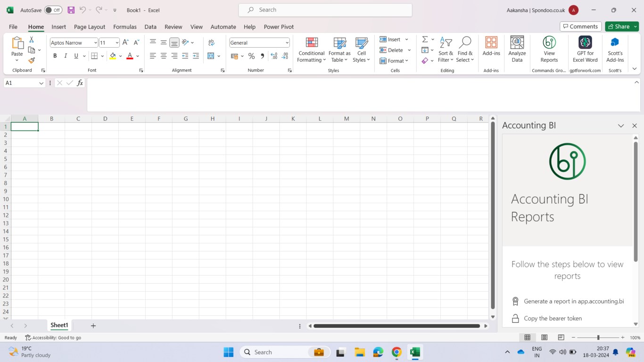
Task: Click the Decrease Decimal icon
Action: [x=285, y=56]
